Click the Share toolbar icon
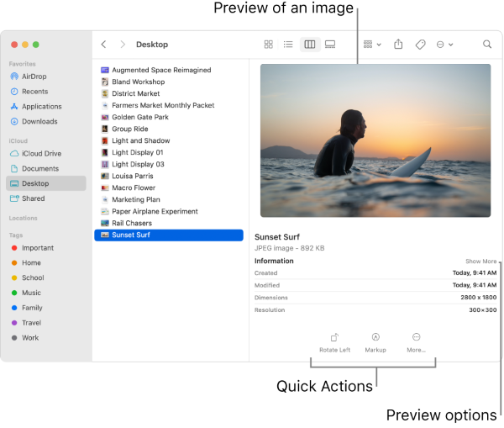504x428 pixels. [x=398, y=44]
